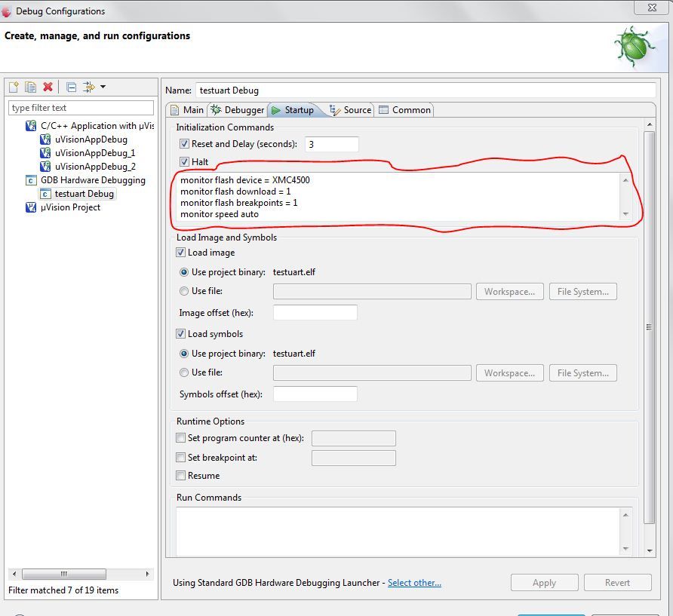Click the green bug debug icon
673x616 pixels.
pyautogui.click(x=635, y=47)
